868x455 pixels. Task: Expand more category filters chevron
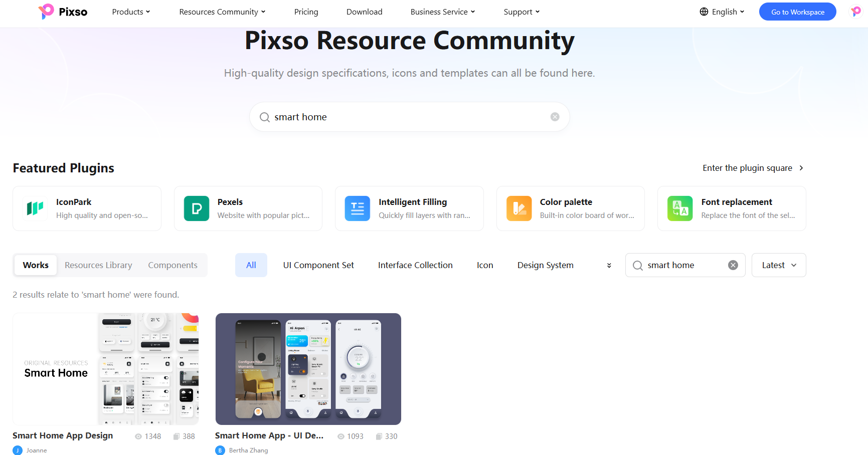609,266
